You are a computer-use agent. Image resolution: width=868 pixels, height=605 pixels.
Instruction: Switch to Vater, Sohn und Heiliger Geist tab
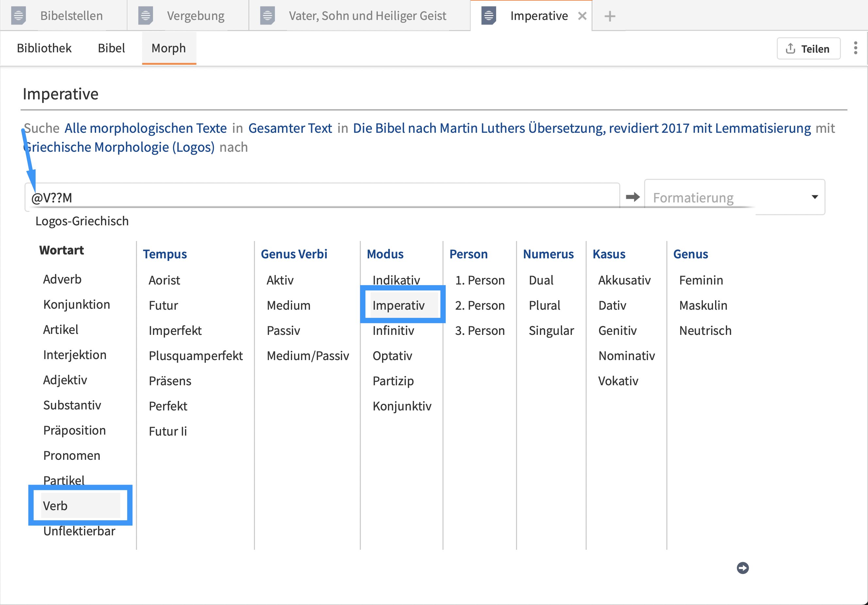(x=359, y=16)
